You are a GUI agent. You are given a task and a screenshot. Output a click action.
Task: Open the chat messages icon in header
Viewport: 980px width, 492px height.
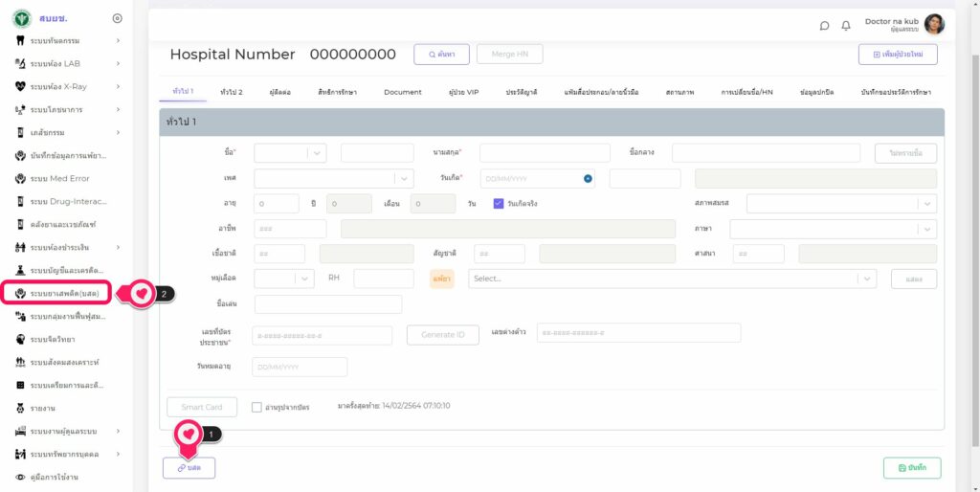pos(824,26)
